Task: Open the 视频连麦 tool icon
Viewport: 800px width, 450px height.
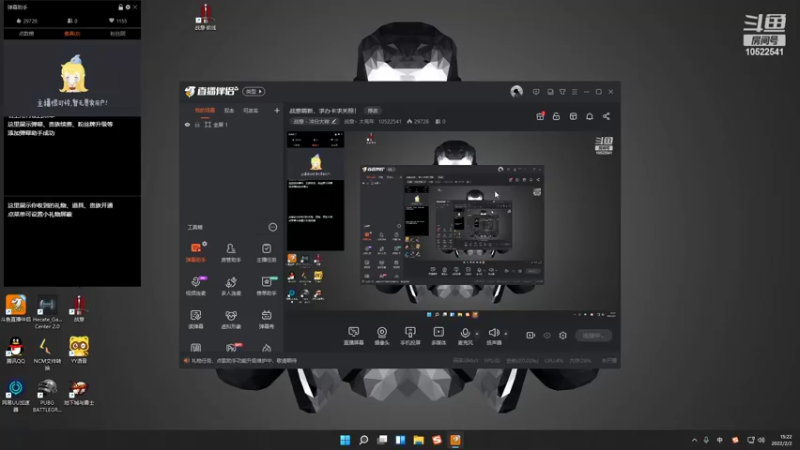Action: click(x=195, y=286)
